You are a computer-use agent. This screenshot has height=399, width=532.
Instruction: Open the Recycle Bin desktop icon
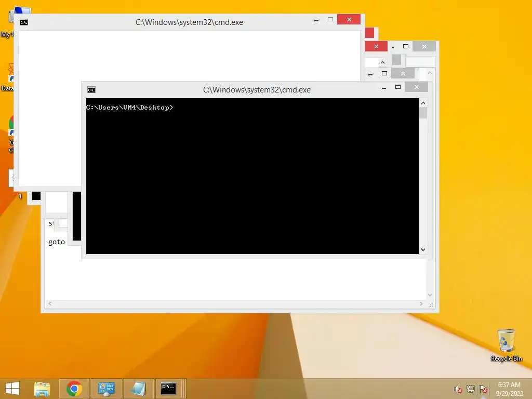[506, 345]
